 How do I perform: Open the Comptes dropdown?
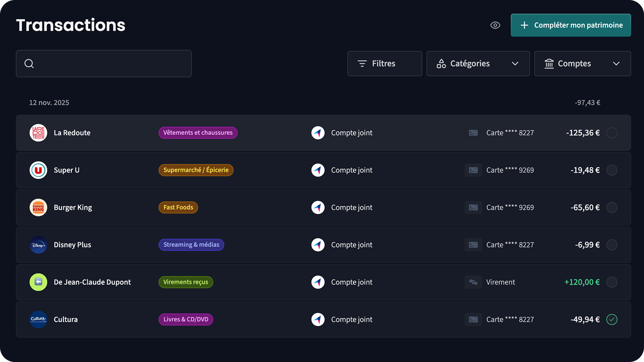(582, 64)
